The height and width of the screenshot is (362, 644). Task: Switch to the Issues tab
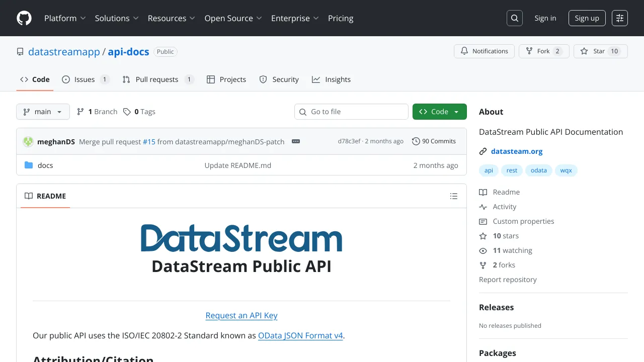86,79
